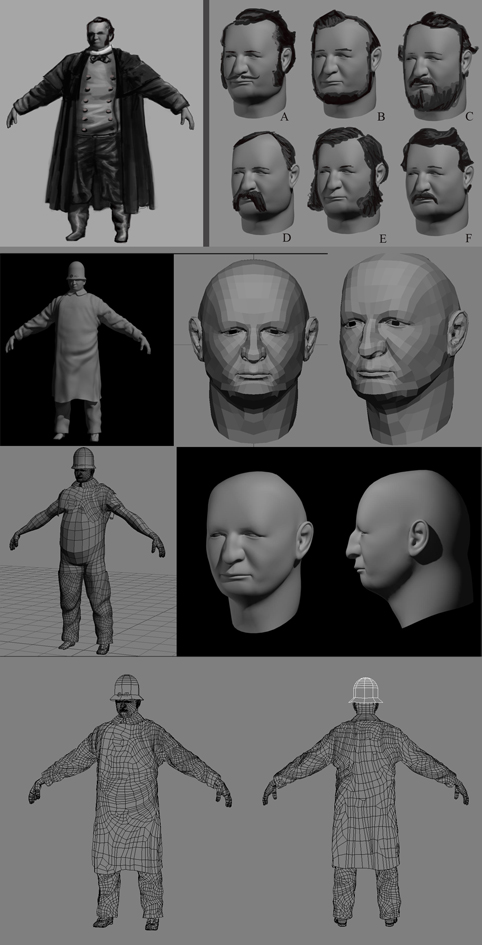Select head variation labeled C
The width and height of the screenshot is (482, 945).
[438, 63]
